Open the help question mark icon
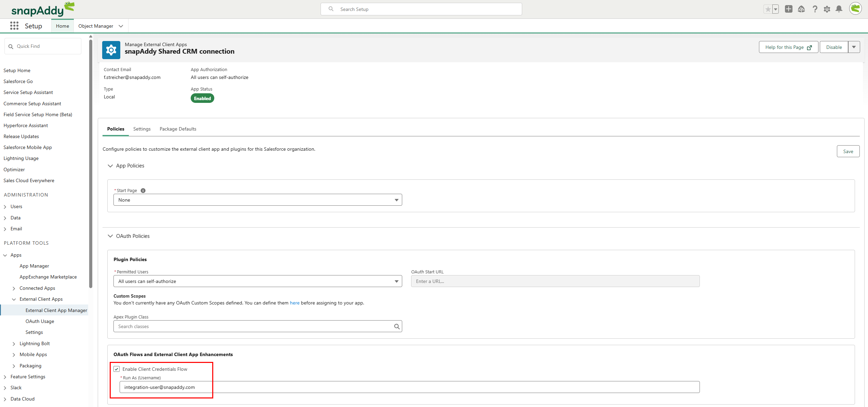This screenshot has width=868, height=407. click(815, 9)
